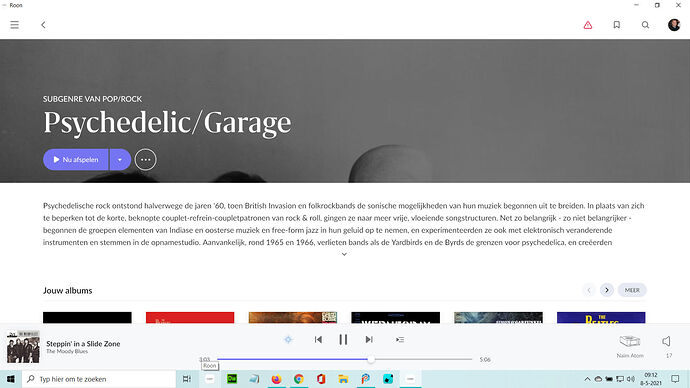Image resolution: width=690 pixels, height=388 pixels.
Task: Focus the taskbar search box
Action: coord(99,379)
